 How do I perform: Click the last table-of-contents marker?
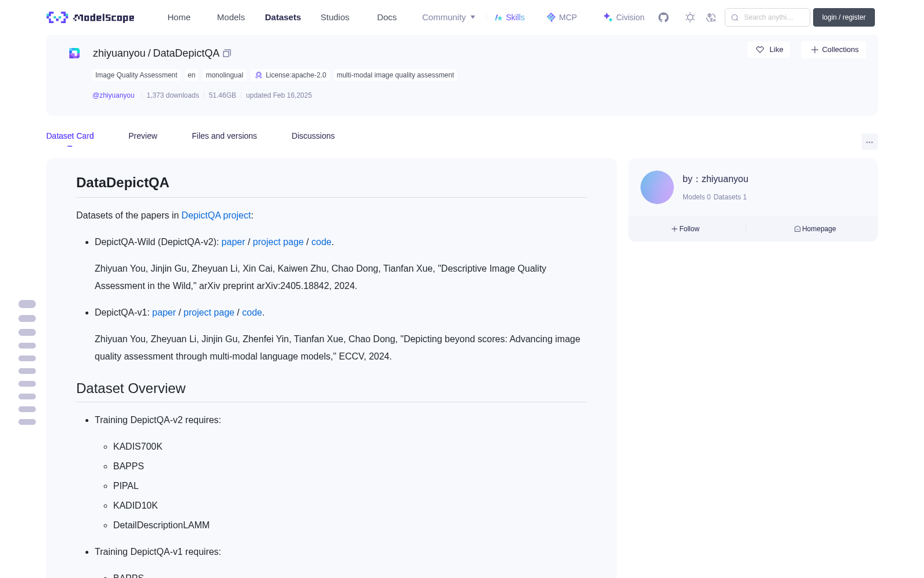[x=27, y=422]
